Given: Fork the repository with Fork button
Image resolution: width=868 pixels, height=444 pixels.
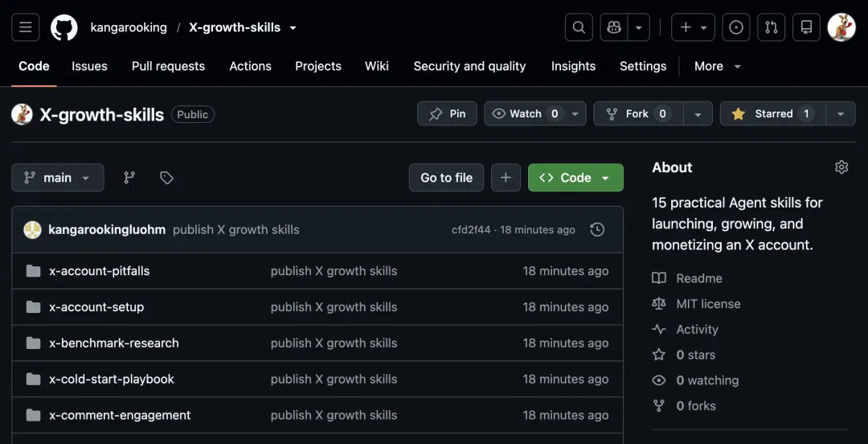Looking at the screenshot, I should [638, 113].
